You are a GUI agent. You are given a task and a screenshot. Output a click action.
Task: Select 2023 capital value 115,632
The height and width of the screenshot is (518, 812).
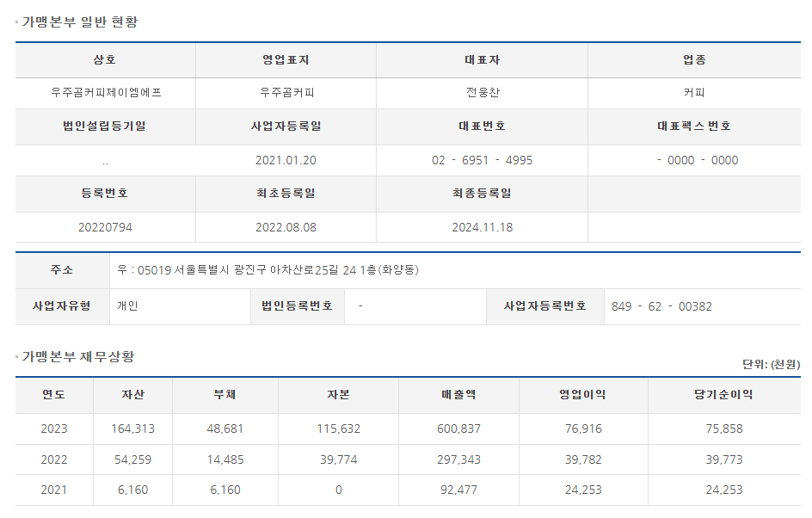[339, 429]
